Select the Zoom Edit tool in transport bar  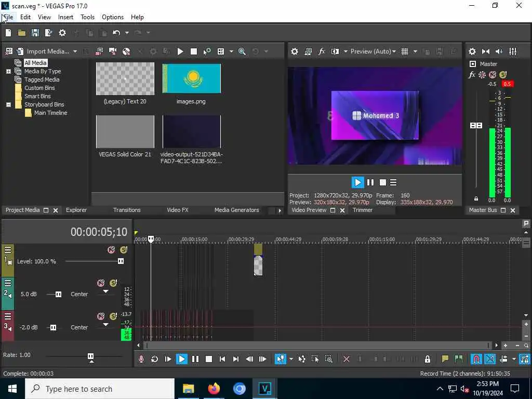[328, 359]
